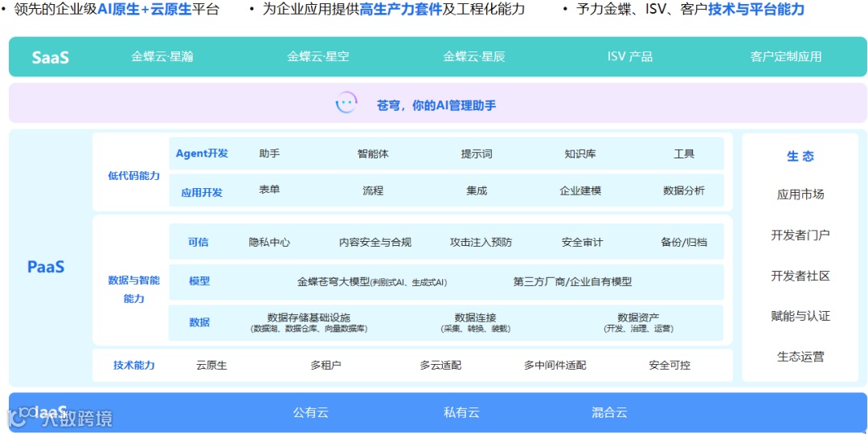Select 助手 in the Agent开发 row

click(269, 154)
